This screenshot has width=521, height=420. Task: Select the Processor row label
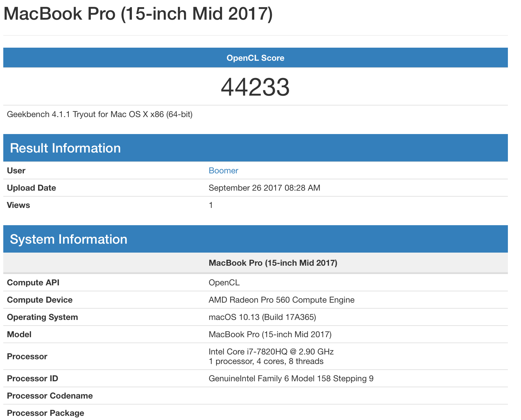click(27, 357)
